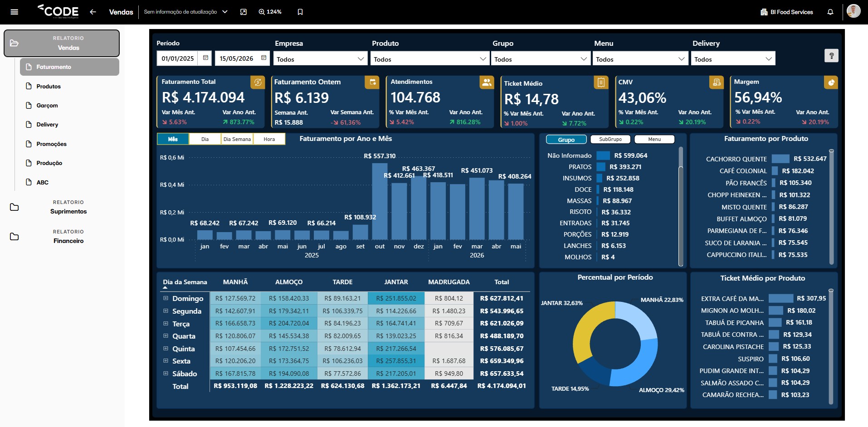
Task: Click the 124% zoom control
Action: [270, 12]
